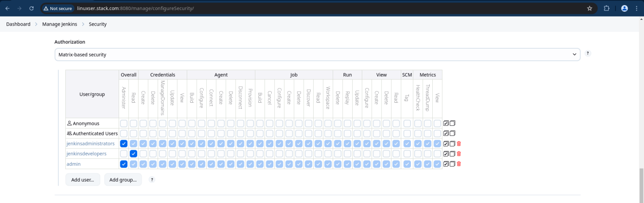Enable Job Build for jenkinsdevelopers
The width and height of the screenshot is (644, 203).
[x=260, y=154]
